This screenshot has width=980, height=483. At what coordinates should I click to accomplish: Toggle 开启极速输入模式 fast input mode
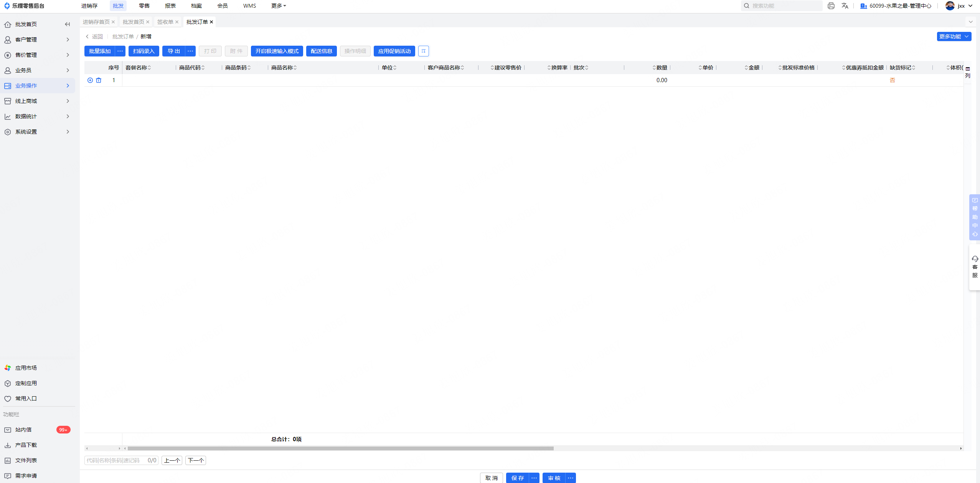pyautogui.click(x=277, y=51)
